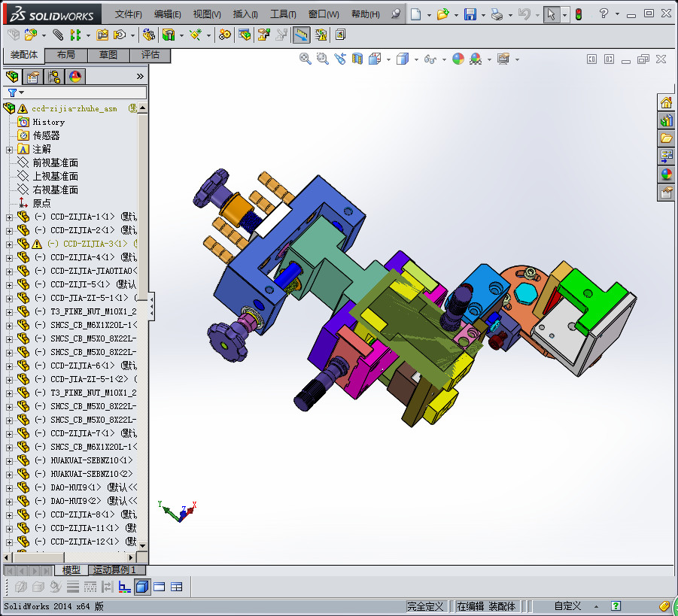678x616 pixels.
Task: Click the Smart Fasteners icon
Action: point(102,35)
